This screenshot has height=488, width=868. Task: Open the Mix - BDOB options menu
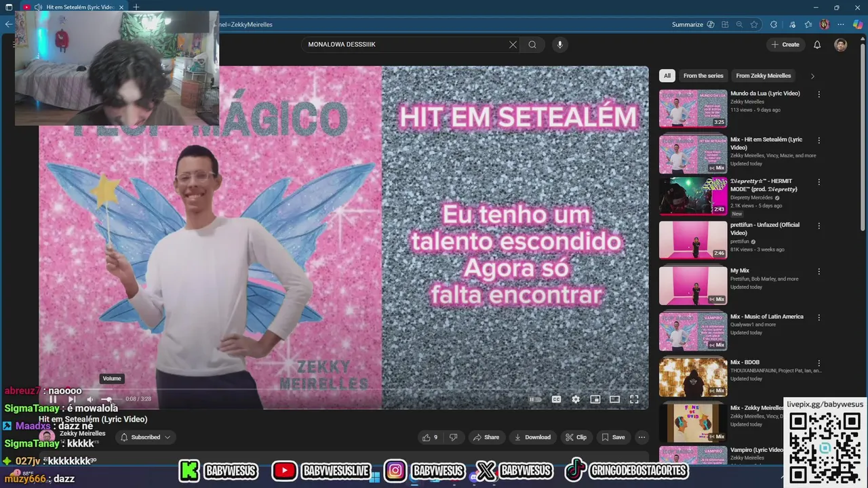pyautogui.click(x=819, y=363)
